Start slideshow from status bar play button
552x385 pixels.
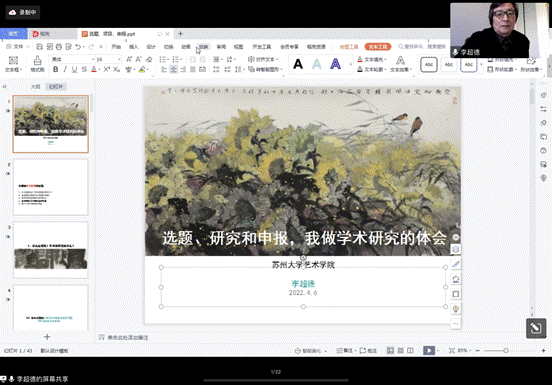pyautogui.click(x=429, y=351)
